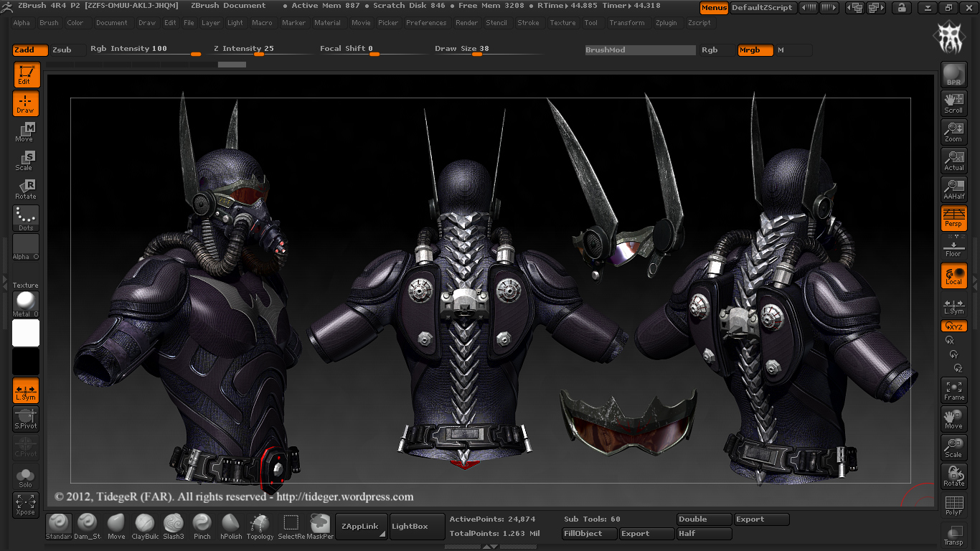Click the BrushMod field
The width and height of the screenshot is (980, 551).
(640, 50)
